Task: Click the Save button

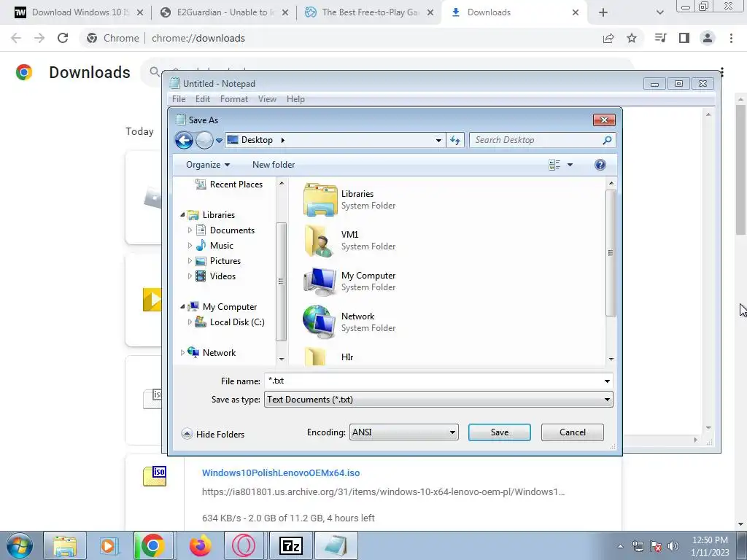Action: click(499, 432)
